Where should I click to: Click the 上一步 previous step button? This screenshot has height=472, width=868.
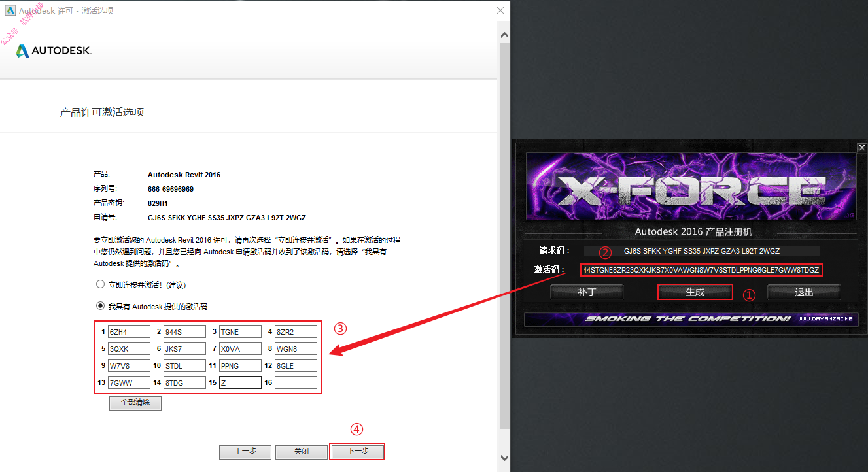[x=245, y=452]
